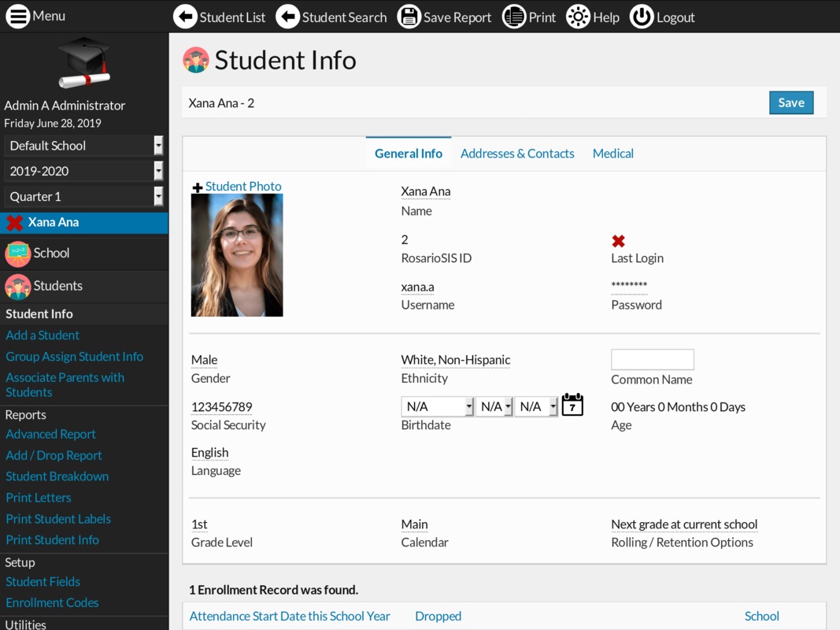The image size is (840, 630).
Task: Switch to the Medical tab
Action: pos(612,154)
